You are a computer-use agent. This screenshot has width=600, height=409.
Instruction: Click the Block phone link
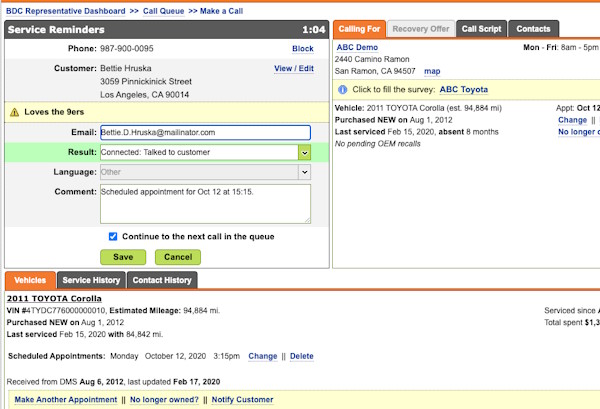[302, 49]
